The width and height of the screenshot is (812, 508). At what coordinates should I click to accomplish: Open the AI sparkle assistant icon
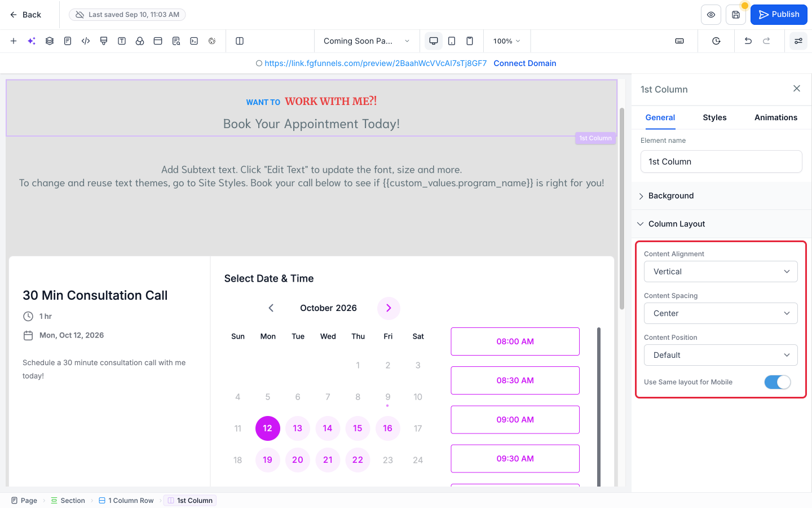32,41
